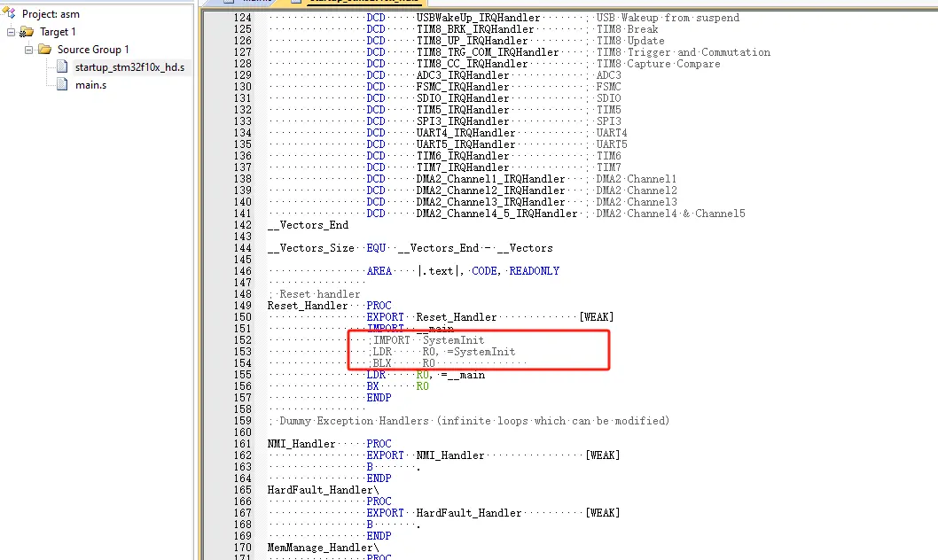Click the NMI_Handler label on line 161
Screen dimensions: 938x560
[301, 443]
